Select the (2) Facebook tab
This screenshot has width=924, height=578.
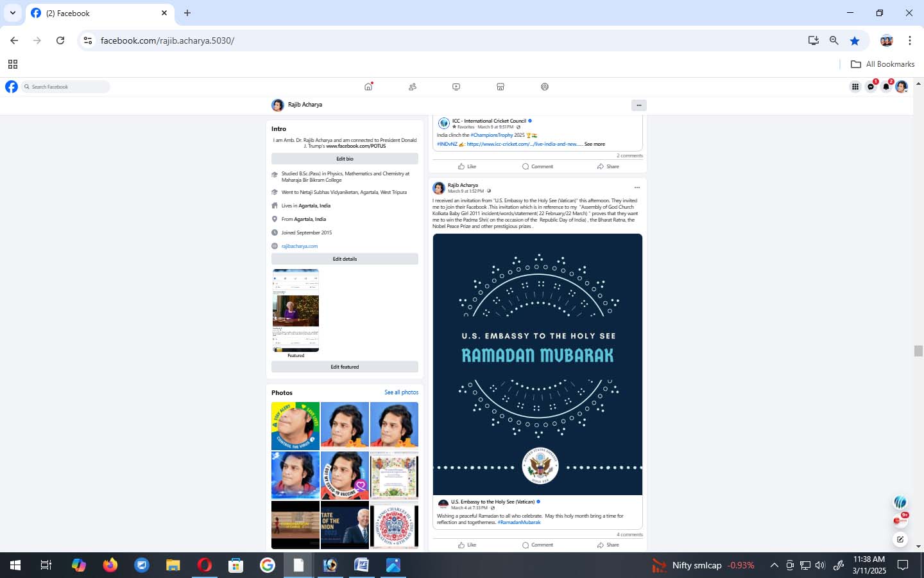click(x=99, y=13)
